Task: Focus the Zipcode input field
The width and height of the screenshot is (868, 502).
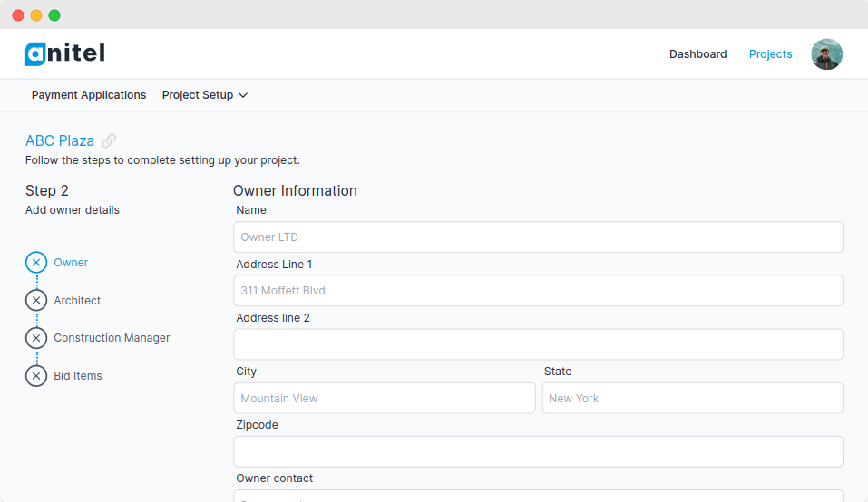Action: pos(538,451)
